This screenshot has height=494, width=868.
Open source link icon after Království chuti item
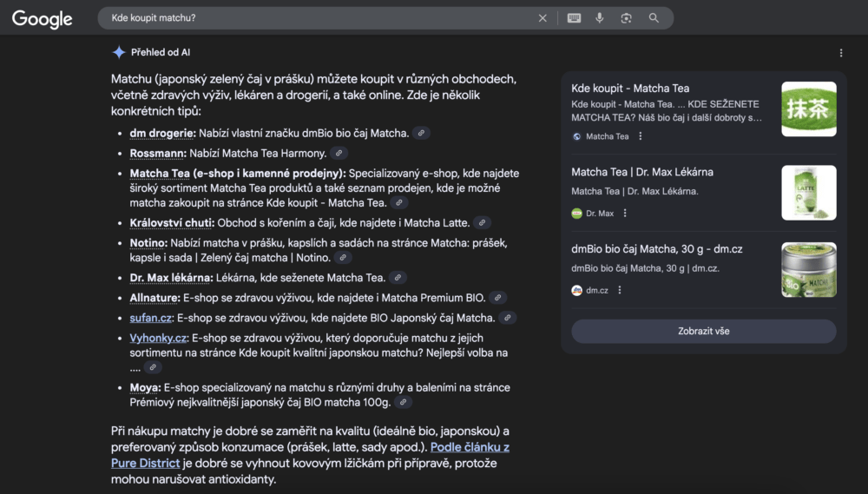click(482, 222)
